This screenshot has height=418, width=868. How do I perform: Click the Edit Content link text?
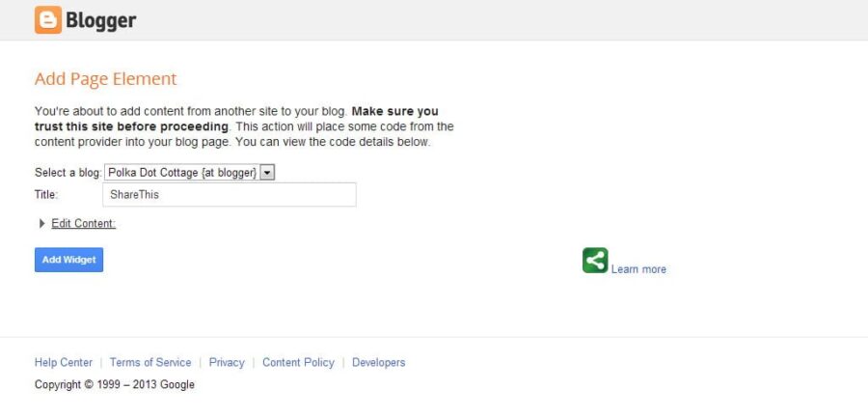tap(83, 224)
